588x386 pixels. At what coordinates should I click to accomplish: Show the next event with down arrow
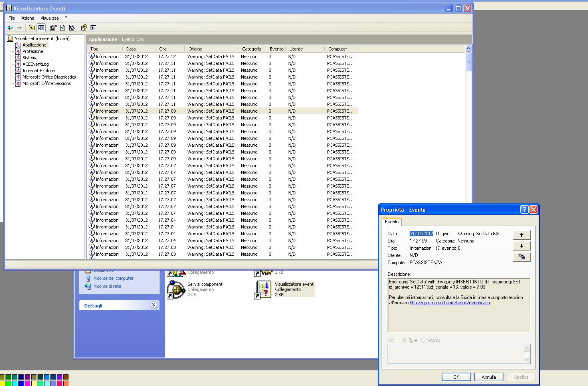(521, 246)
